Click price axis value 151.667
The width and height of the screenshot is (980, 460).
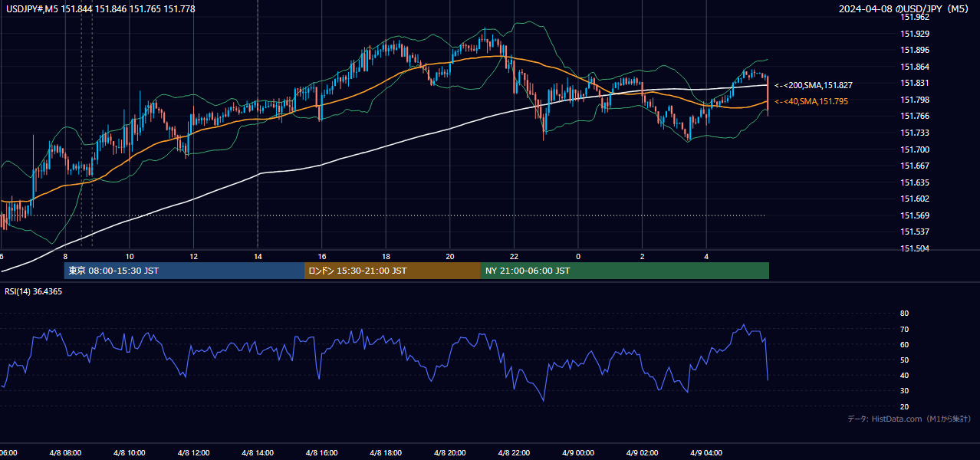(914, 166)
